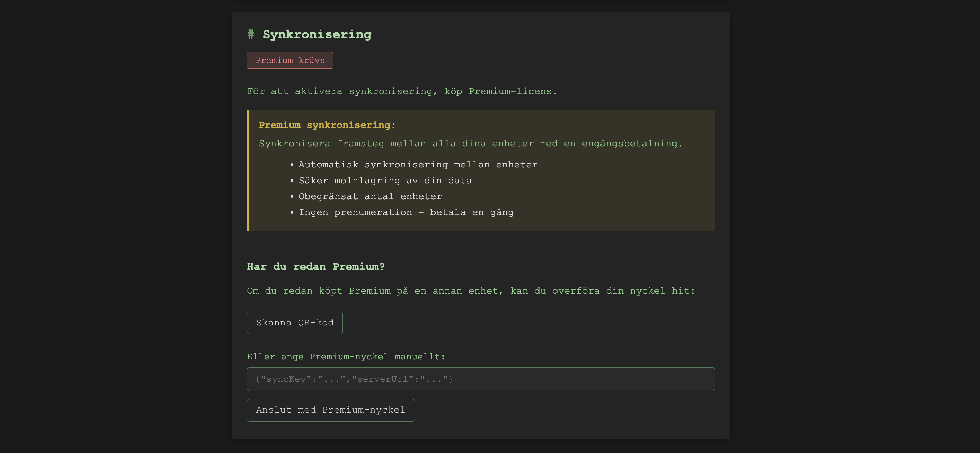Click the hash symbol before Synkronisering
Image resolution: width=980 pixels, height=453 pixels.
251,34
